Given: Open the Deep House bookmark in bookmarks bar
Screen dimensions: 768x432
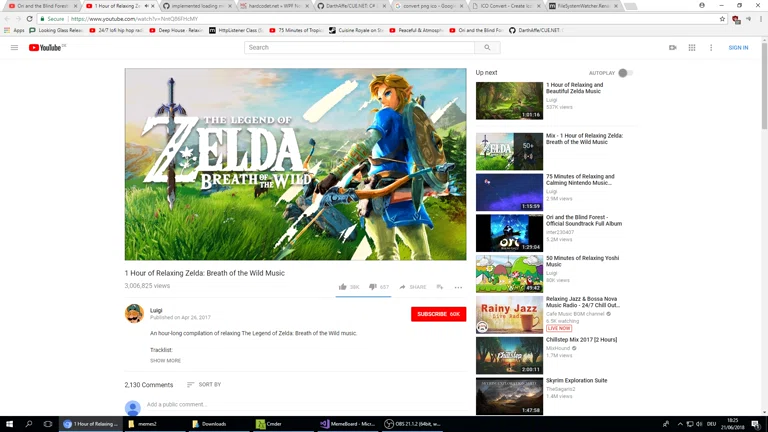Looking at the screenshot, I should [176, 30].
